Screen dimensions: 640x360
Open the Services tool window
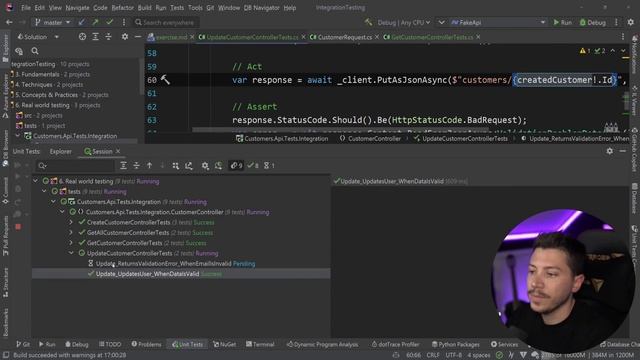click(504, 344)
